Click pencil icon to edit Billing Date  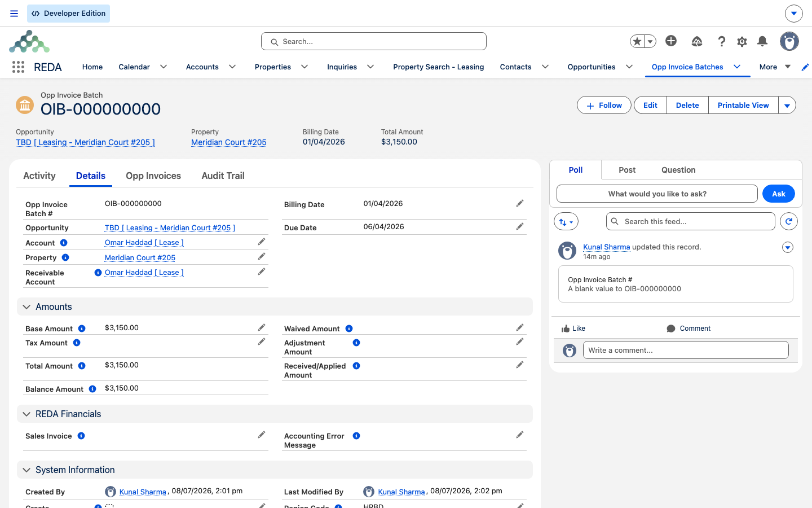click(520, 203)
